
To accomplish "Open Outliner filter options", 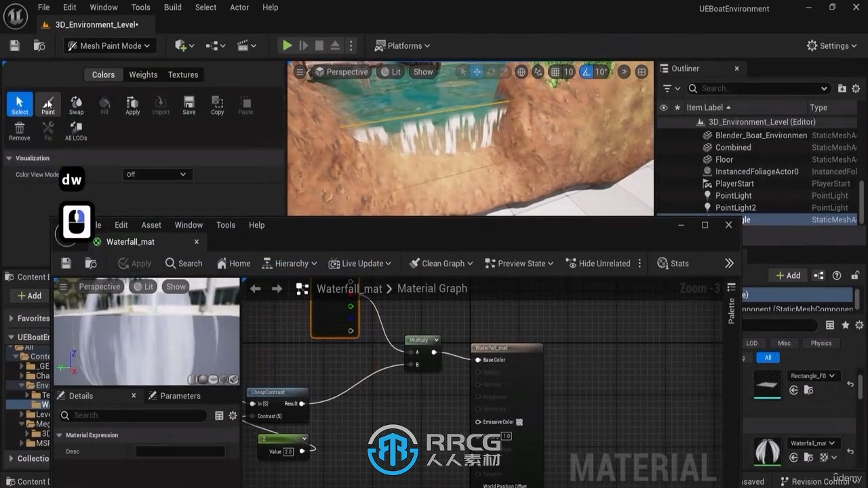I will [671, 88].
